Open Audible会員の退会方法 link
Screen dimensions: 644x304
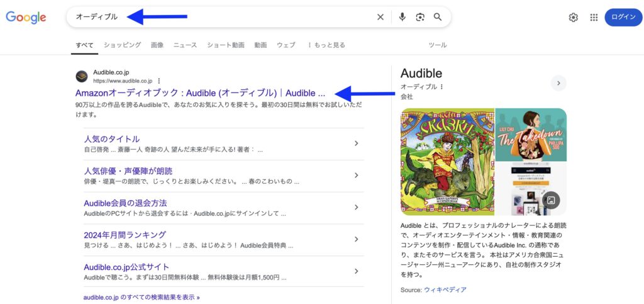click(125, 203)
